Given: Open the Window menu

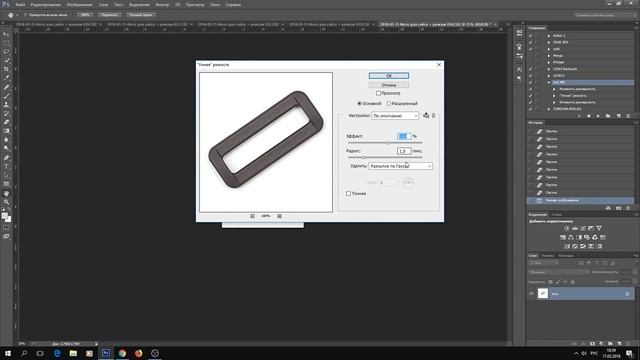Looking at the screenshot, I should [215, 4].
